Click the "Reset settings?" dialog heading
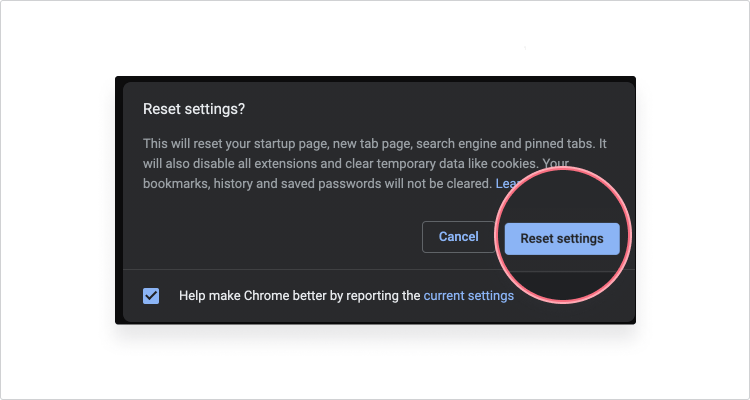 pyautogui.click(x=194, y=109)
